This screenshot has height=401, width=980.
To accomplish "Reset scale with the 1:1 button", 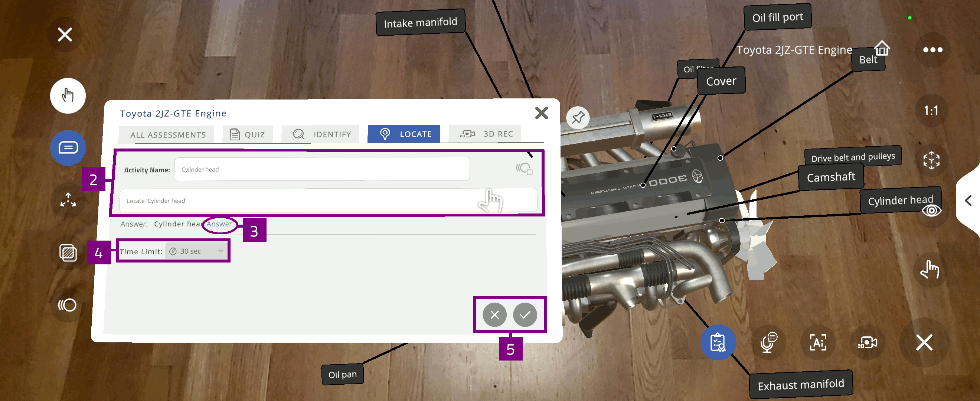I will 931,111.
